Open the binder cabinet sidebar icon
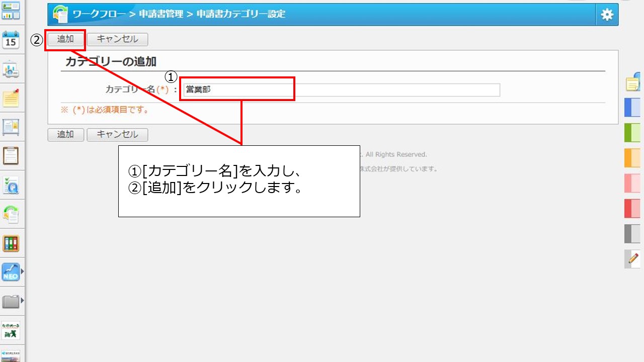644x362 pixels. pyautogui.click(x=11, y=244)
